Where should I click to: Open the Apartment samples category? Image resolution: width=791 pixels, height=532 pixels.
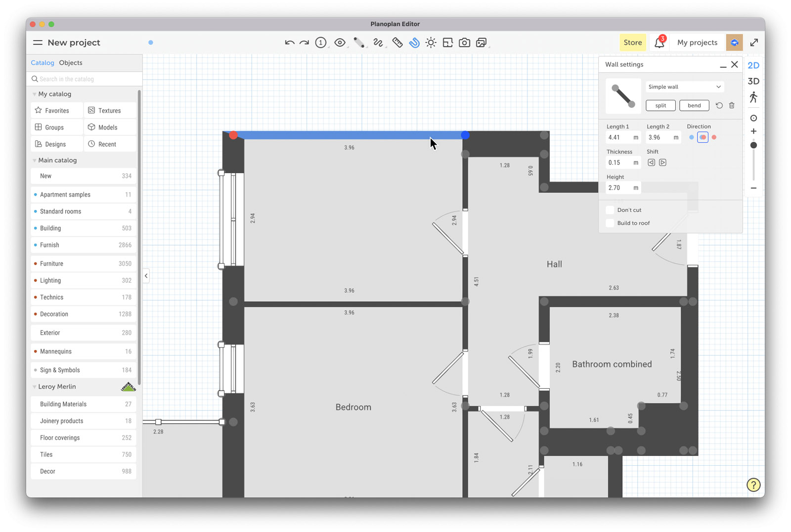84,194
